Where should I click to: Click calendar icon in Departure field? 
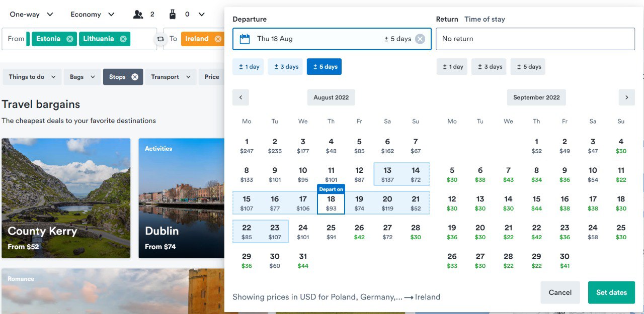pyautogui.click(x=245, y=39)
